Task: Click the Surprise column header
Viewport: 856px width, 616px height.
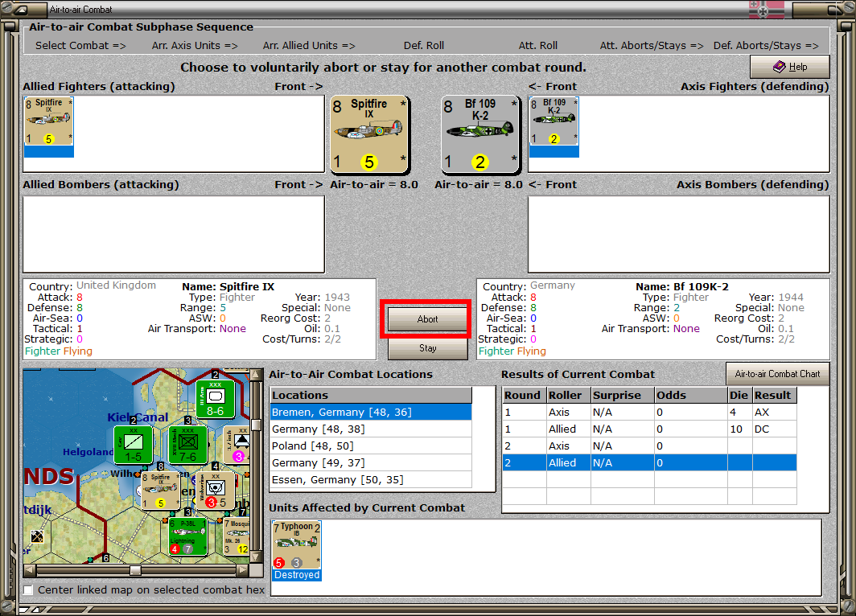Action: 623,395
